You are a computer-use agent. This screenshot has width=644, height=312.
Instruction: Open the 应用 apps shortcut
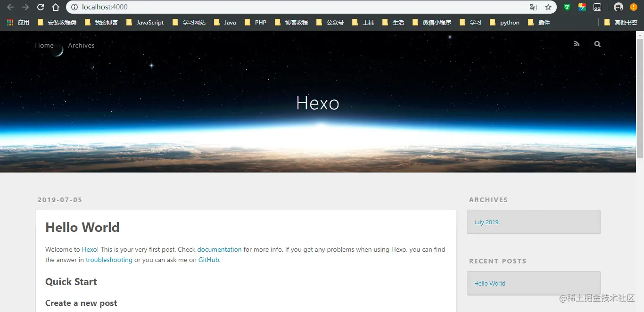pyautogui.click(x=18, y=22)
